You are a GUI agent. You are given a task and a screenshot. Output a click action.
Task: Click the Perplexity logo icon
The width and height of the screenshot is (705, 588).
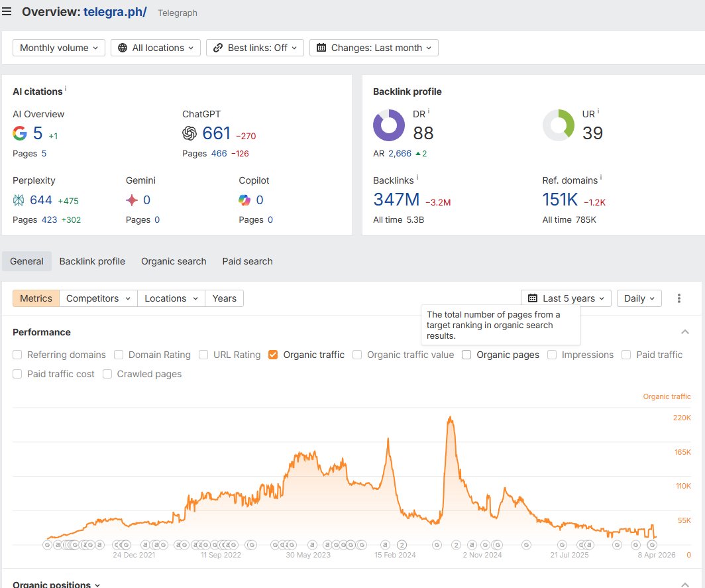(19, 200)
